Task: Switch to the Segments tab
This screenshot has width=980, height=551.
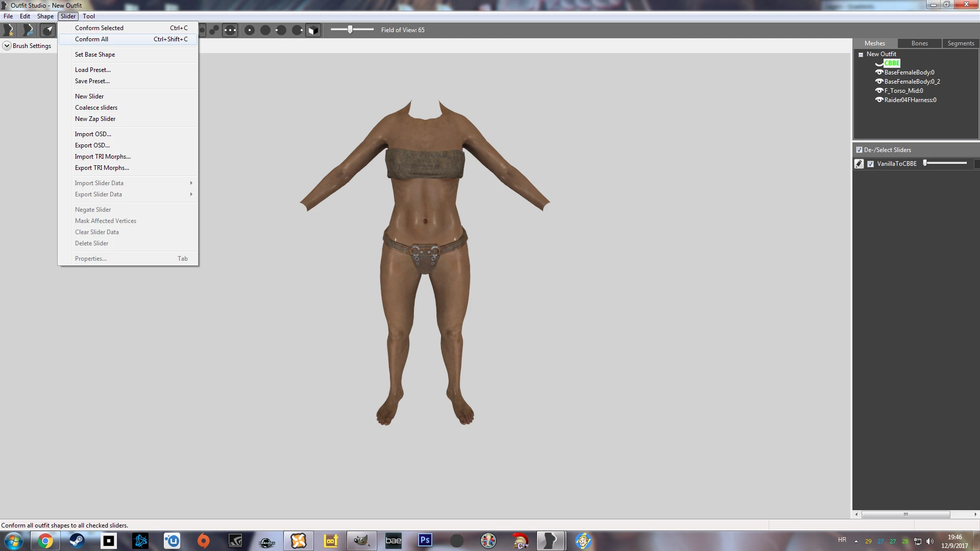Action: coord(961,43)
